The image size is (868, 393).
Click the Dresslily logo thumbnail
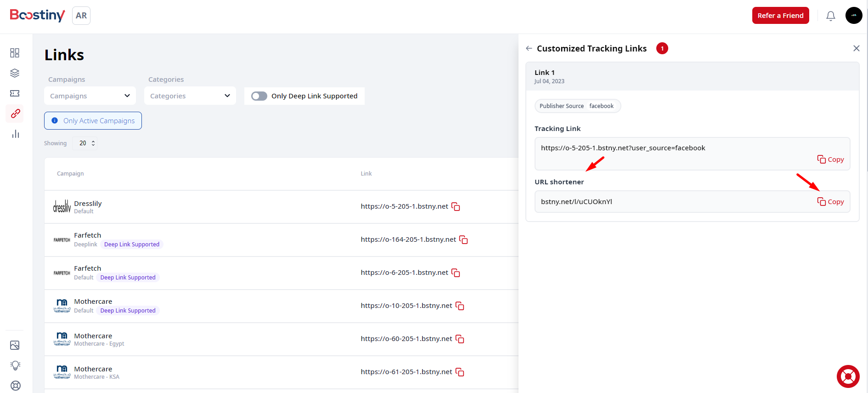point(62,207)
